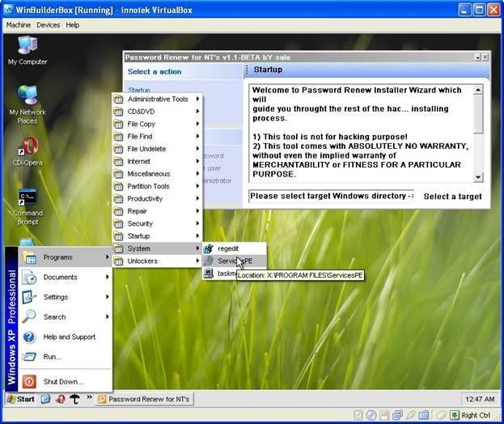Click the regedit icon in System submenu
The image size is (504, 424).
[209, 248]
